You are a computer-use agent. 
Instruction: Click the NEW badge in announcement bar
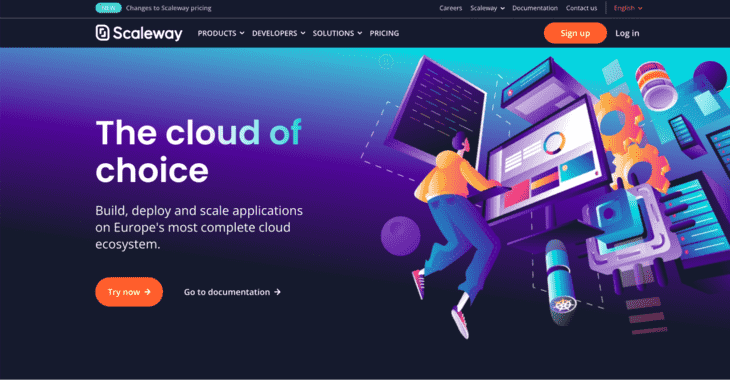point(108,8)
